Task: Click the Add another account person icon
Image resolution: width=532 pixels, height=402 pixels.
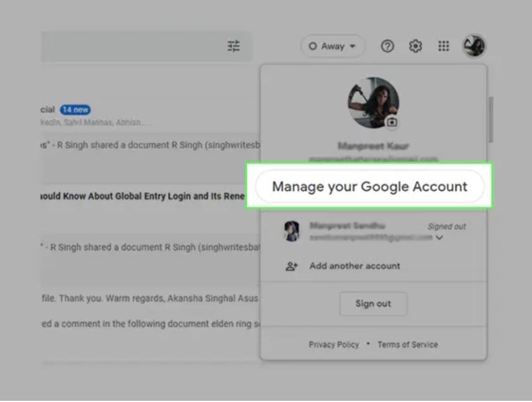Action: click(x=291, y=266)
